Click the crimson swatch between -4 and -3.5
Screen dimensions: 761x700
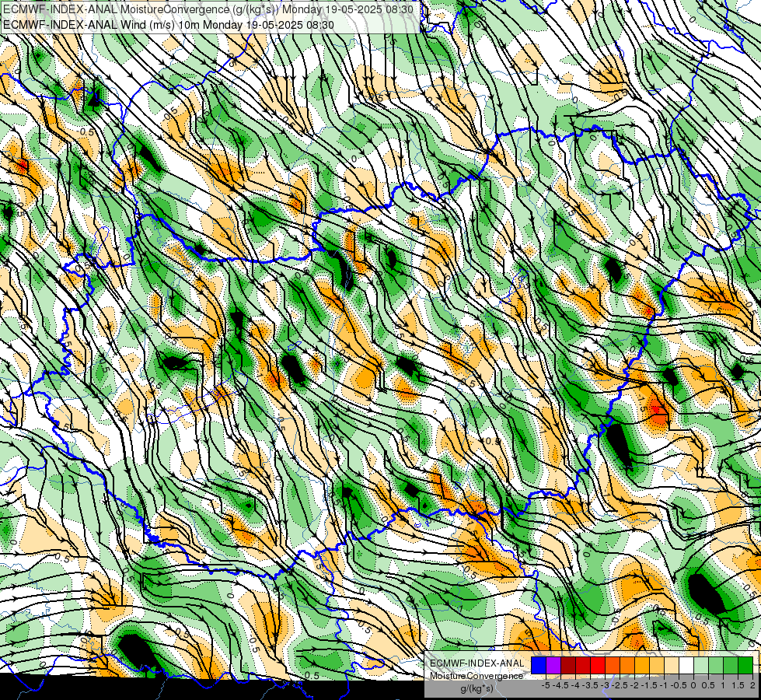(x=583, y=665)
